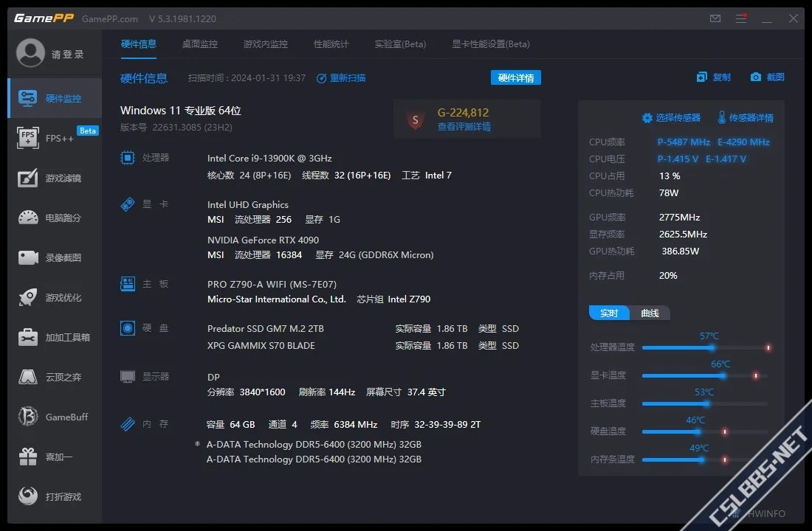Switch to the 游戏内监控 tab
This screenshot has width=812, height=531.
(x=266, y=44)
